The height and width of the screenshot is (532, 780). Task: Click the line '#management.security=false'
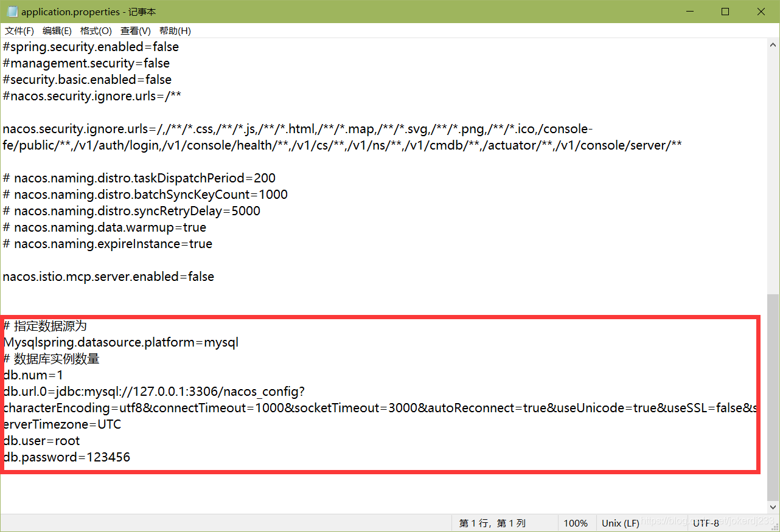pos(86,63)
